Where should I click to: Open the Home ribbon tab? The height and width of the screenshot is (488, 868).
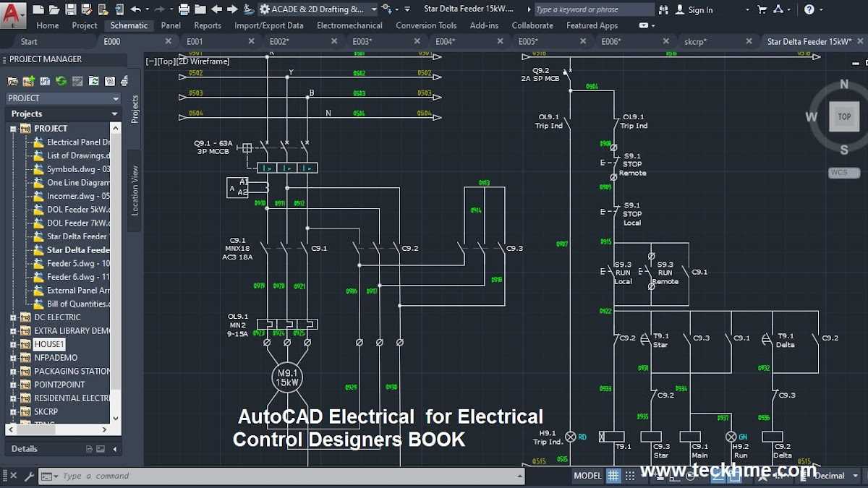click(x=48, y=25)
